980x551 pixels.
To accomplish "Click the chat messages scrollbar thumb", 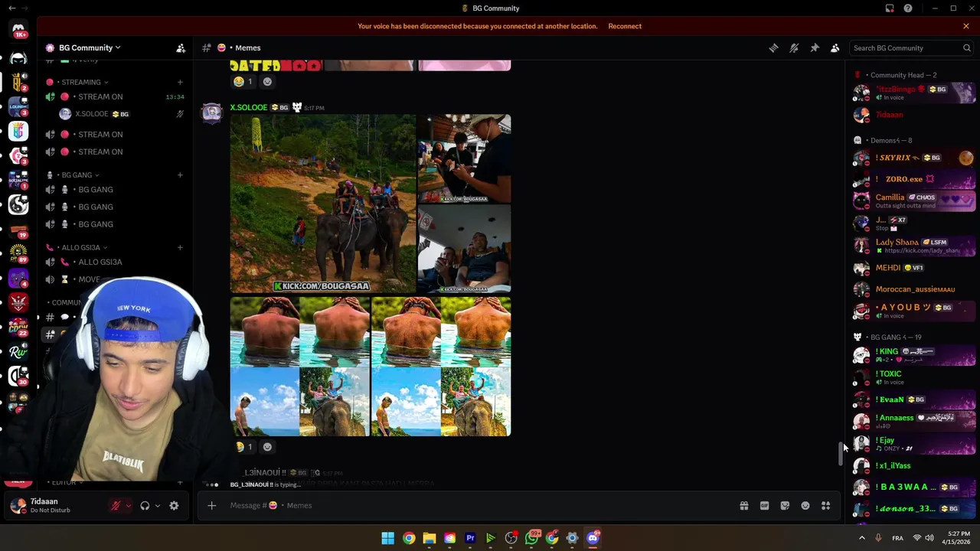I will 841,453.
